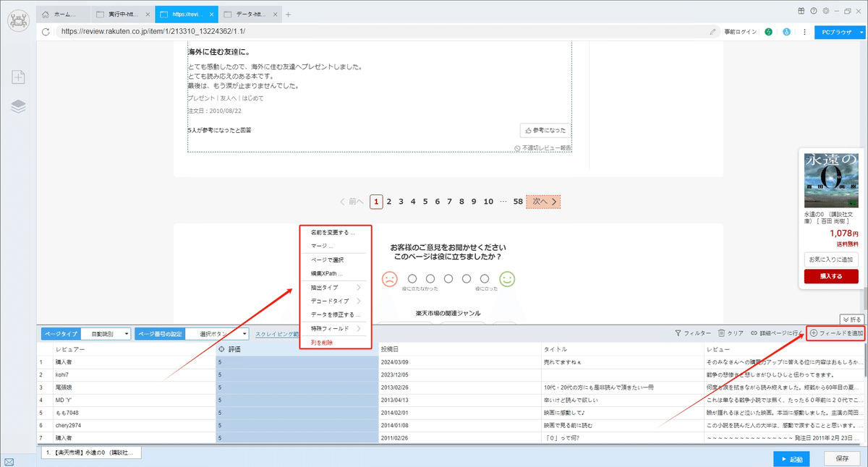Screen dimensions: 868x467
Task: Open the ページ番号の設定 dropdown
Action: (x=216, y=334)
